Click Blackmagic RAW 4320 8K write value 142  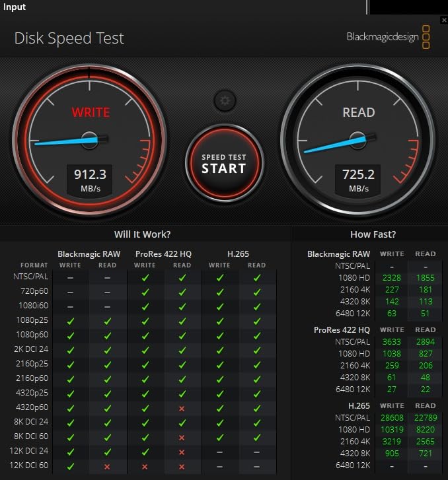tap(392, 302)
